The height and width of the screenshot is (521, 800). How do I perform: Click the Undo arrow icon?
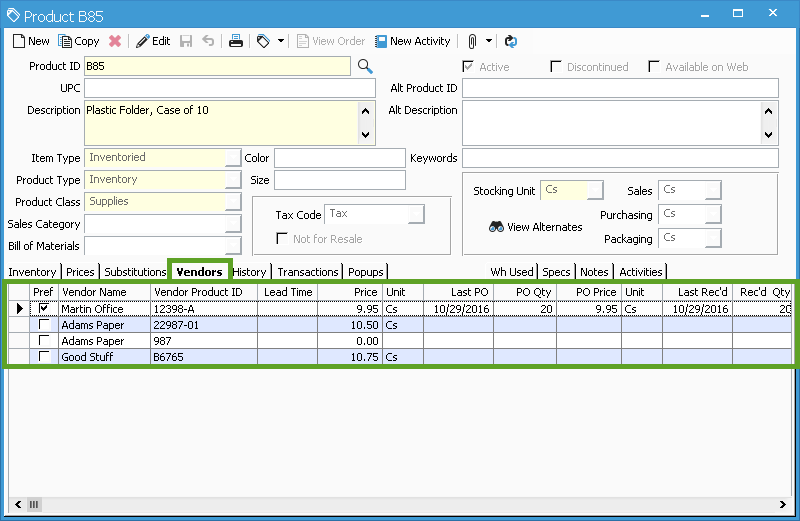(208, 41)
